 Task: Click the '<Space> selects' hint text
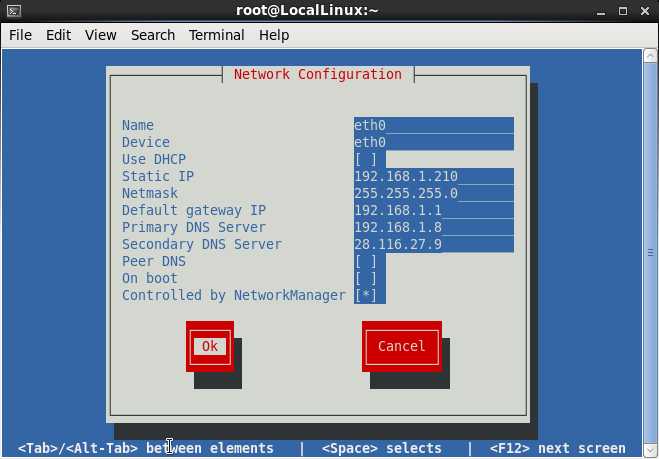[382, 448]
